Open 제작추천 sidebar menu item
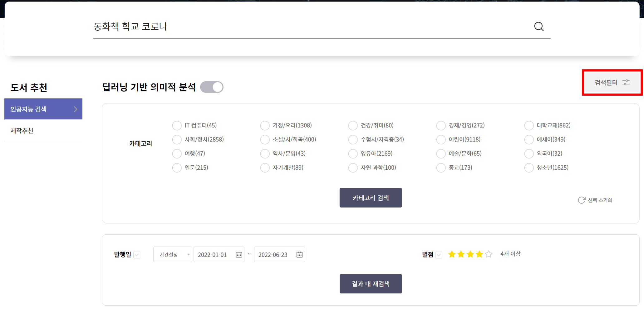The image size is (644, 310). 43,131
